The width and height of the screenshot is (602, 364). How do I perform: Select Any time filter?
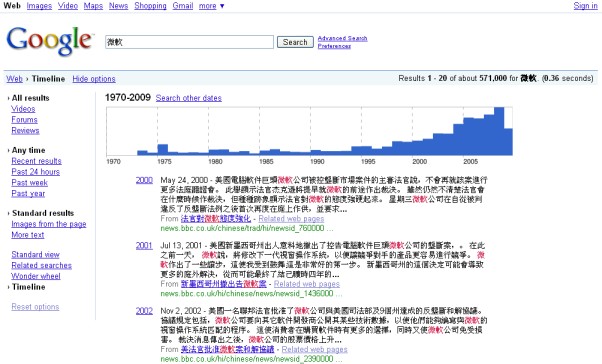click(28, 150)
